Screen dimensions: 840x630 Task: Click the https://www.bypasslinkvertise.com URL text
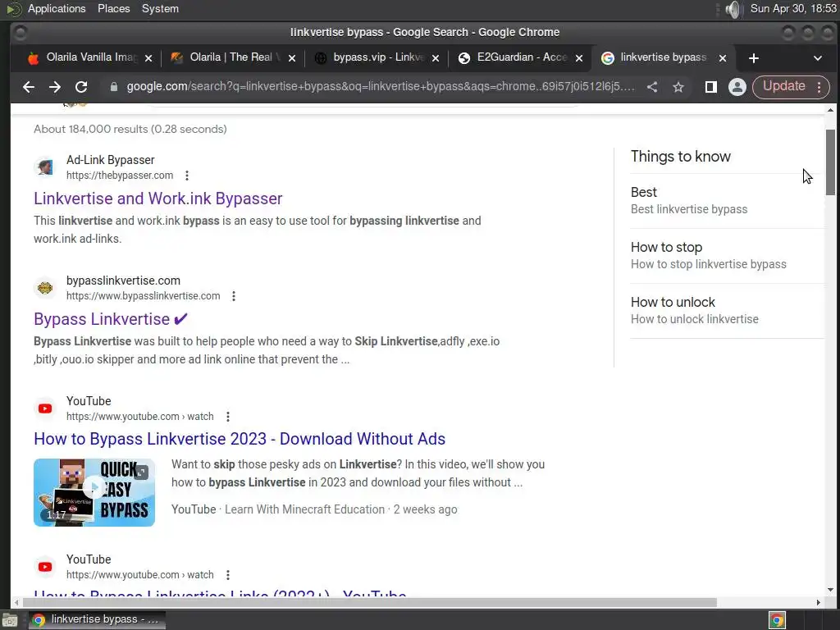point(143,295)
